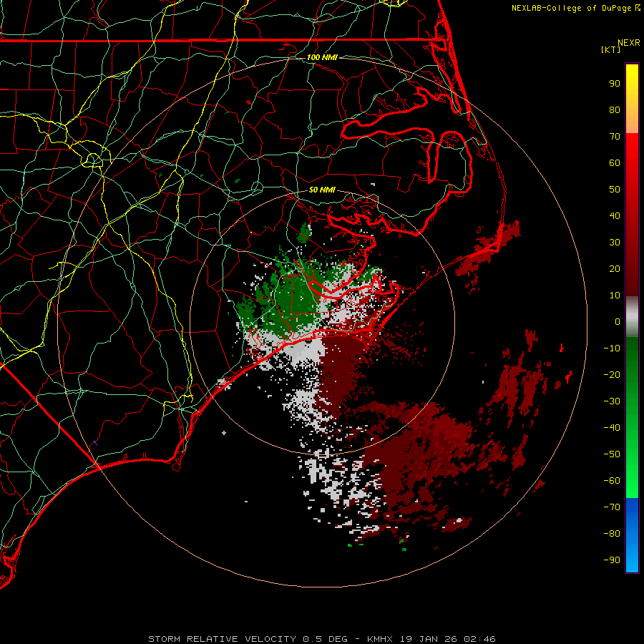Click the Storm Relative Velocity product caption

322,639
